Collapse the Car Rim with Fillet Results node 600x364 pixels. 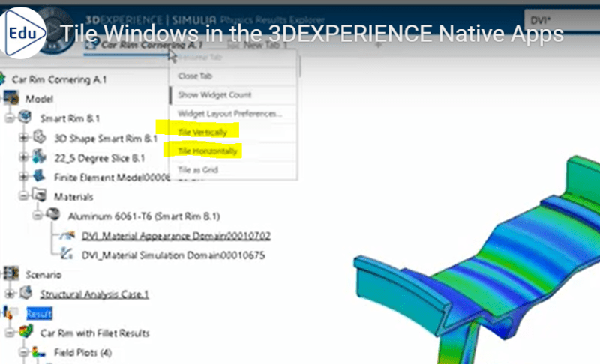[10, 333]
